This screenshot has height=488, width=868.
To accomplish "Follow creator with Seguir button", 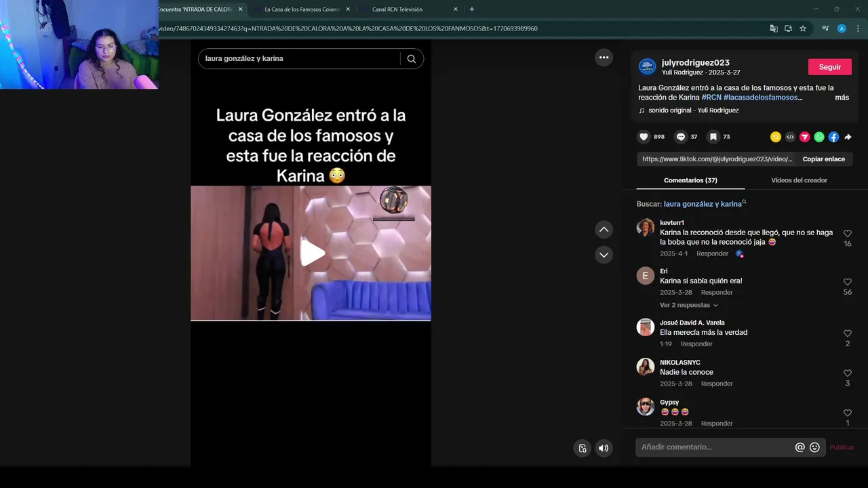I will [x=829, y=67].
